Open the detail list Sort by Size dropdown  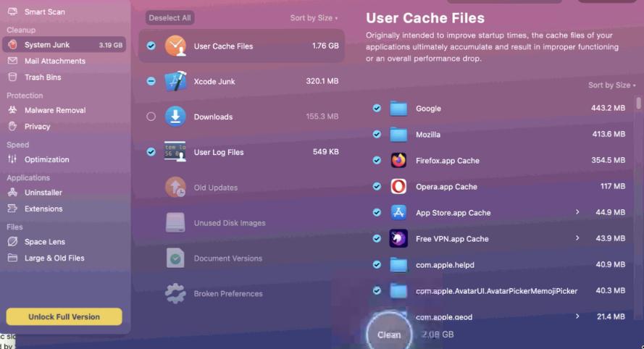[612, 85]
